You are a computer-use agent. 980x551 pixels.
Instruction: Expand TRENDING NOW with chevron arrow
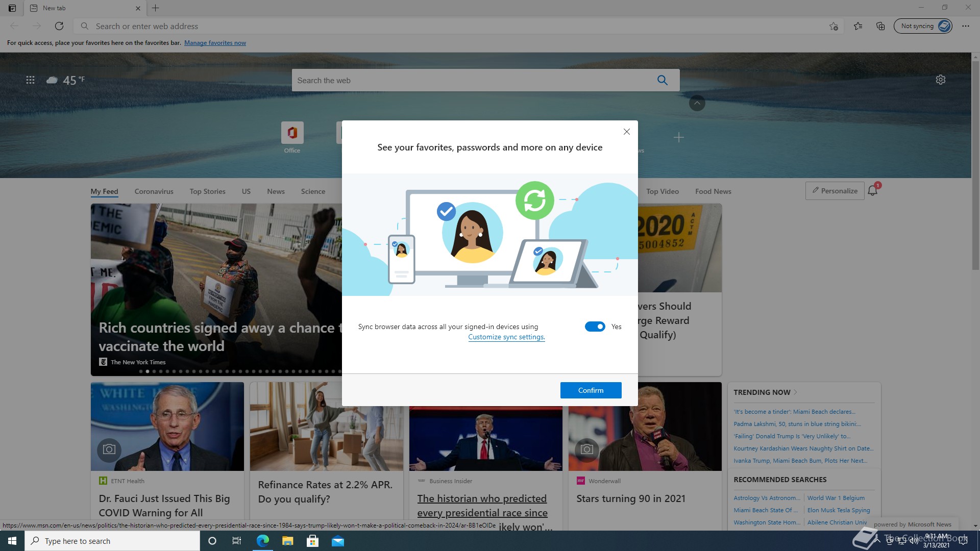pyautogui.click(x=795, y=392)
